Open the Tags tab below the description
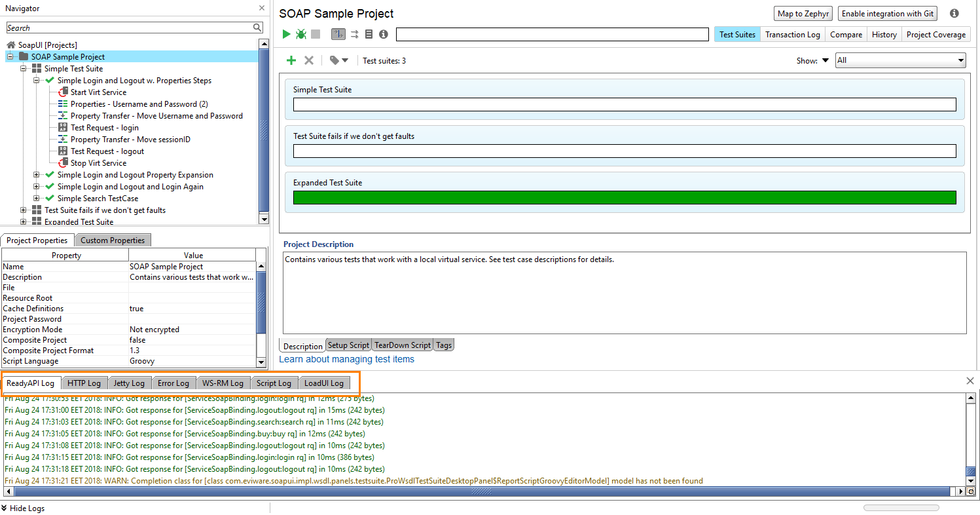Image resolution: width=980 pixels, height=515 pixels. click(x=443, y=345)
